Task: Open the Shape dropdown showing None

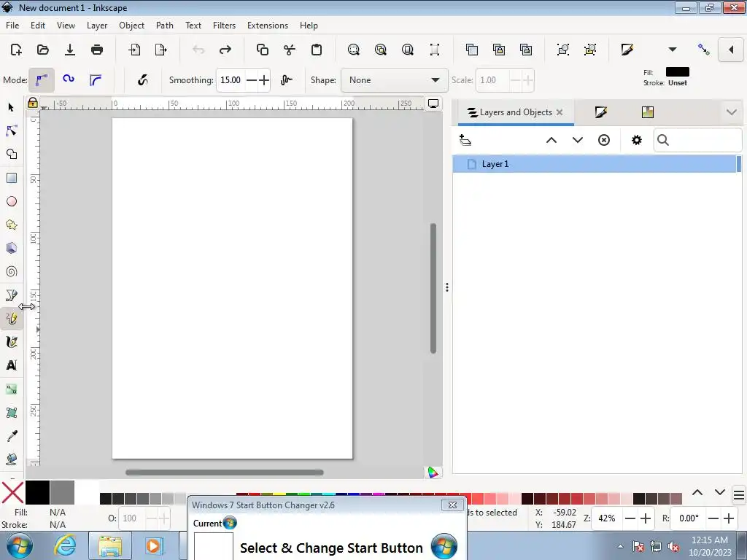Action: tap(395, 80)
